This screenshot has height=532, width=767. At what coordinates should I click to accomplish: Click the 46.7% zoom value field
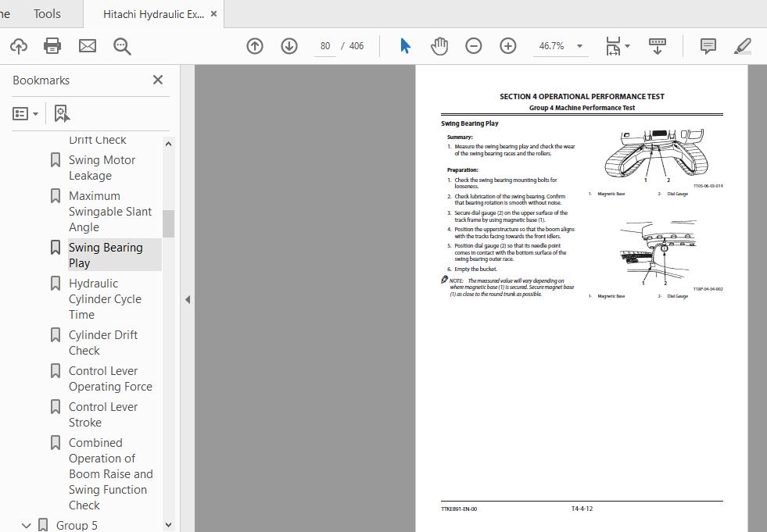[x=551, y=46]
